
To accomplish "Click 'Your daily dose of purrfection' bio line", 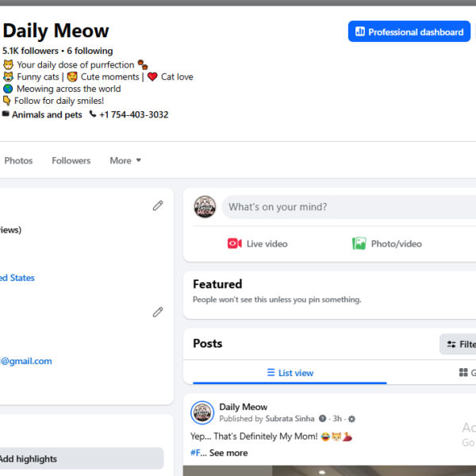I will point(75,65).
